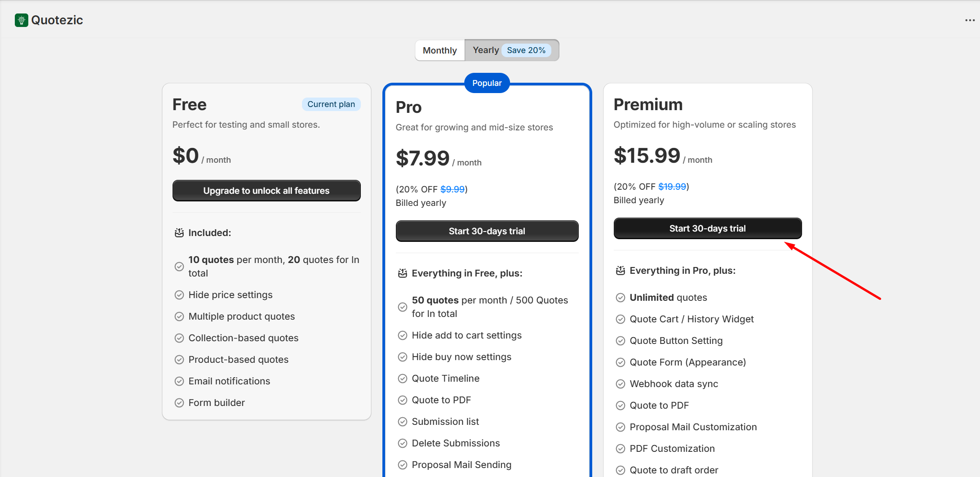Click the icon beside Everything in Pro, plus

[x=621, y=271]
